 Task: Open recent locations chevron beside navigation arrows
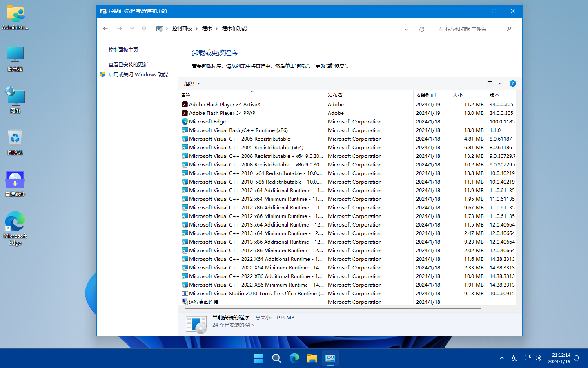(x=132, y=29)
